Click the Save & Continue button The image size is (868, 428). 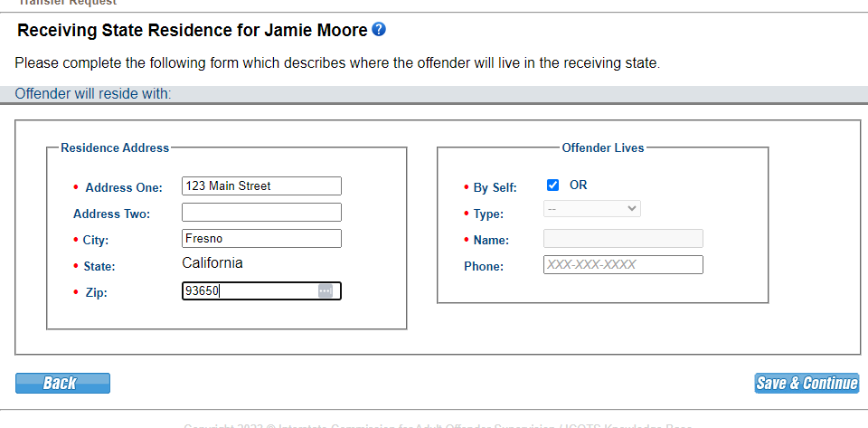pyautogui.click(x=807, y=383)
